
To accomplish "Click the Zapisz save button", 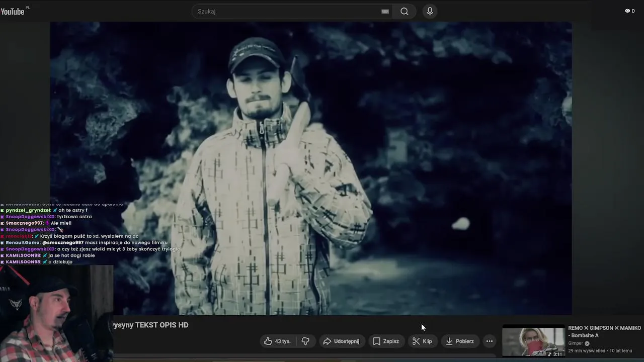I will pyautogui.click(x=386, y=341).
